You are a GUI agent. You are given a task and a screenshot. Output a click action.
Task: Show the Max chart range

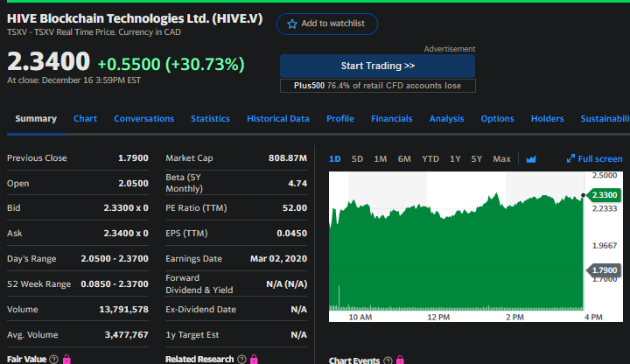click(x=501, y=159)
